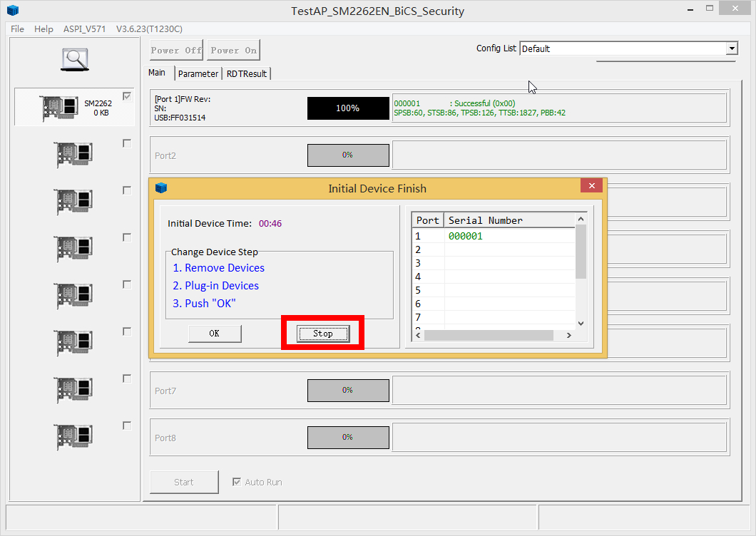This screenshot has width=756, height=536.
Task: Click the Port 1 100% progress bar
Action: (348, 108)
